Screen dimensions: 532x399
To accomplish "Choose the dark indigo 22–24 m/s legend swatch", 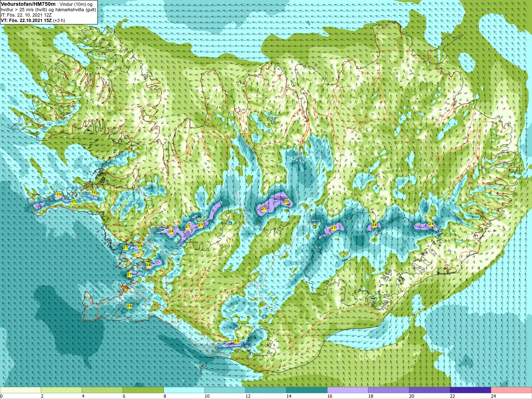I will tap(470, 390).
